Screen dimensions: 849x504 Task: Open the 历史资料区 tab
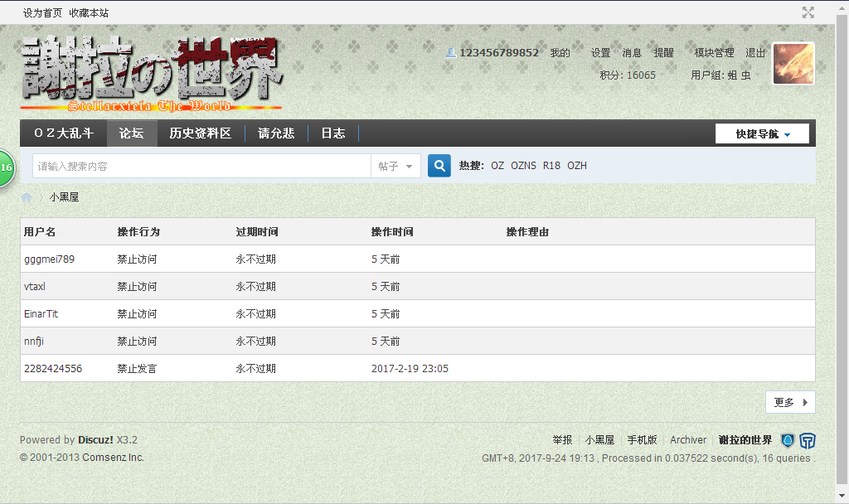[x=201, y=133]
